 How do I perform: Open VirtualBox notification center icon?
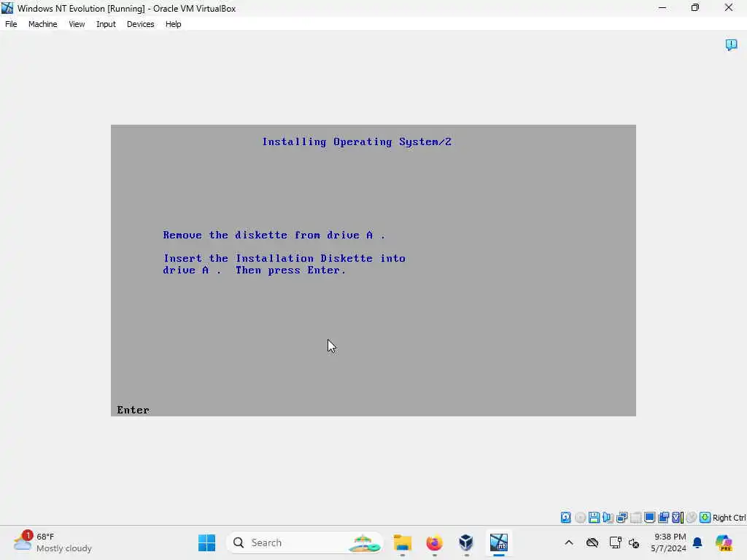click(x=731, y=44)
